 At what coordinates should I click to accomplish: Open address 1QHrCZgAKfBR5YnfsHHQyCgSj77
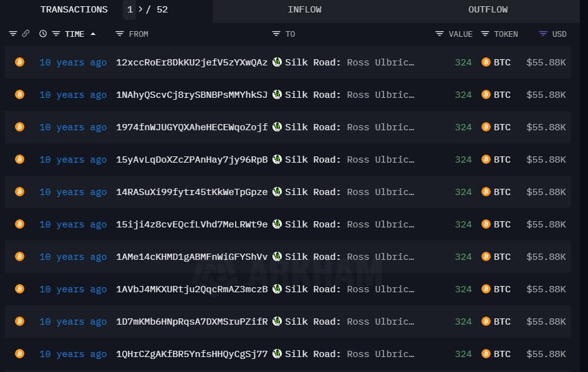pyautogui.click(x=191, y=354)
